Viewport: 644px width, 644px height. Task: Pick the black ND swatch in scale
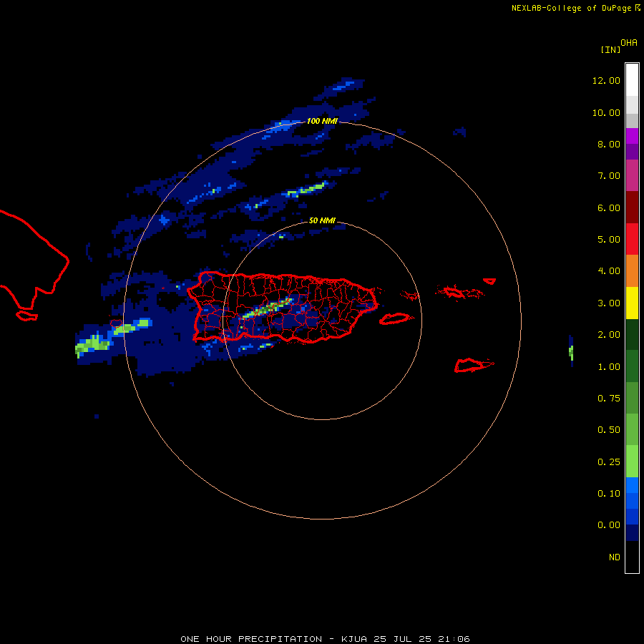coord(632,557)
